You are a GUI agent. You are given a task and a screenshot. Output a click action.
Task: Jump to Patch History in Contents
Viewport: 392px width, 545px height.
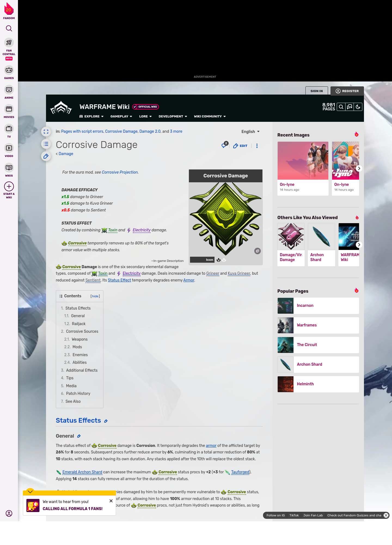click(x=78, y=393)
